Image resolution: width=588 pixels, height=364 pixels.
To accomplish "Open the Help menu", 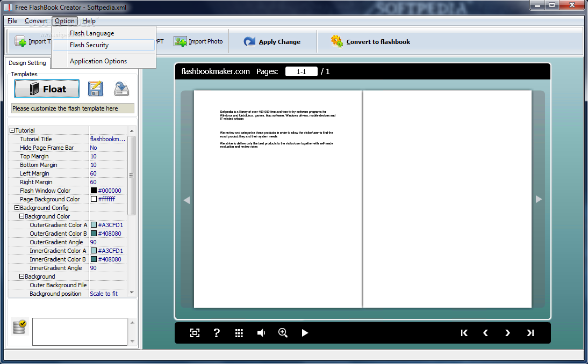I will [x=89, y=21].
